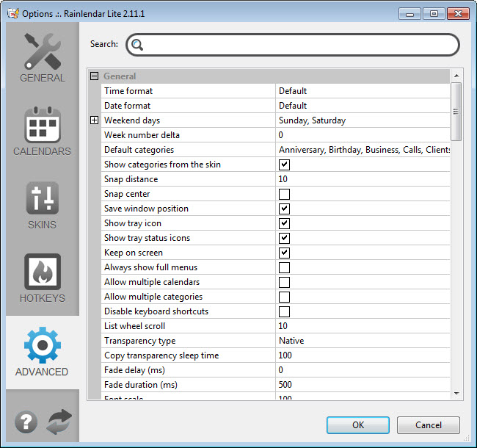Click the refresh arrows icon
Screen dimensions: 477x448
[x=59, y=422]
